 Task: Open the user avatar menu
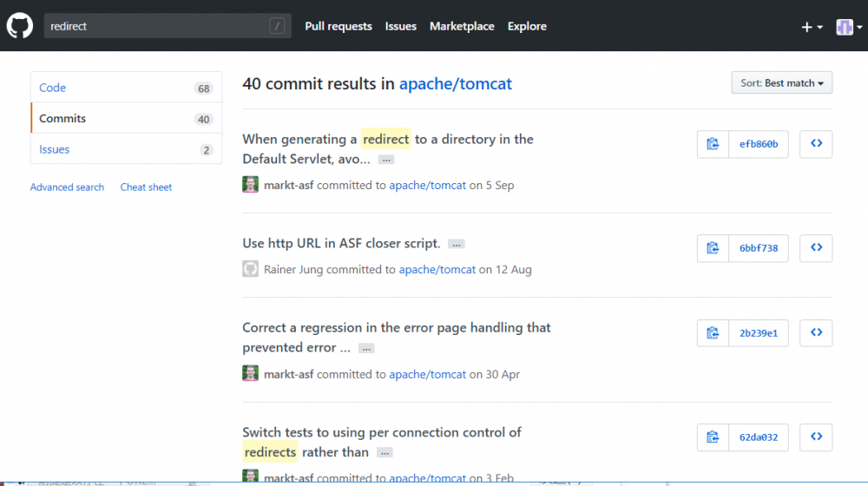848,27
